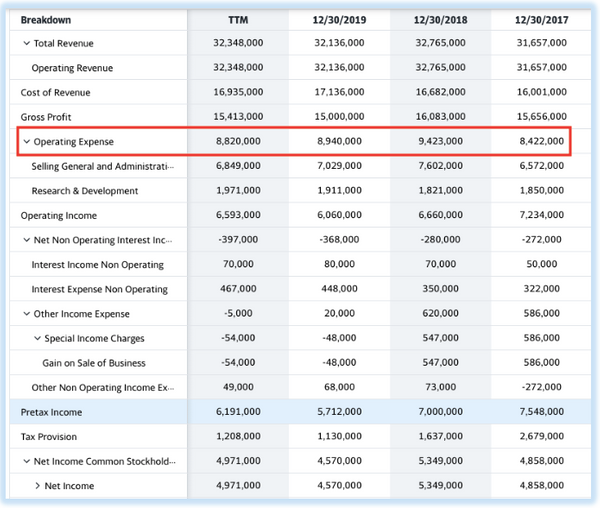
Task: Click TTM SG&A value 6,849,000
Action: [238, 166]
